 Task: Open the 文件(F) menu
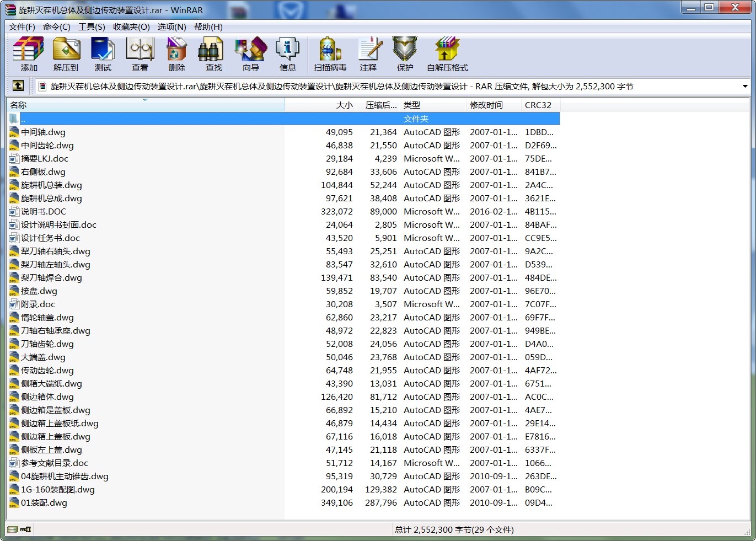(22, 27)
